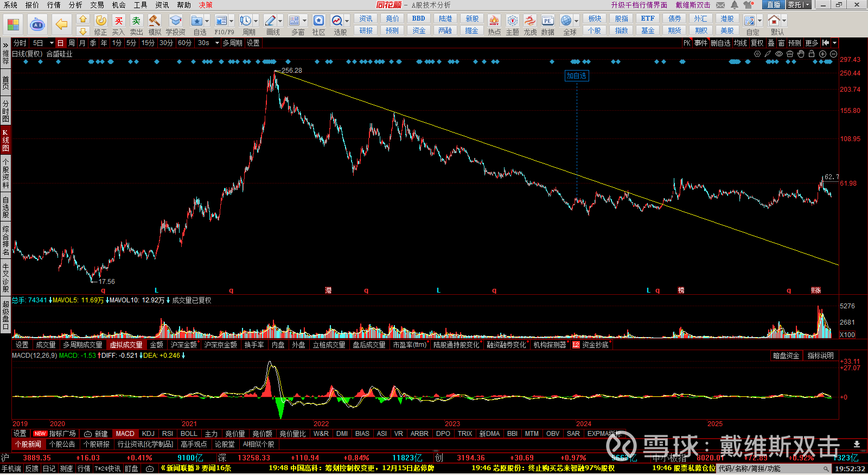Select the 周 weekly period tab
This screenshot has width=868, height=475.
coord(72,43)
